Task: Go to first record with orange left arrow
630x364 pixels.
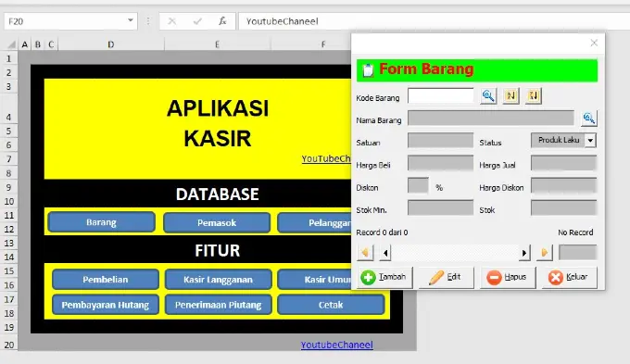Action: click(365, 253)
